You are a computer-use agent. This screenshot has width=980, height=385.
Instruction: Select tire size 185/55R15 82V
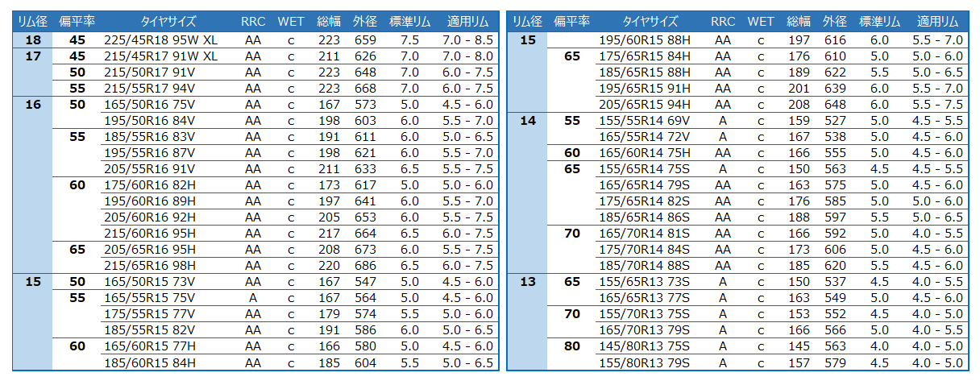(150, 329)
